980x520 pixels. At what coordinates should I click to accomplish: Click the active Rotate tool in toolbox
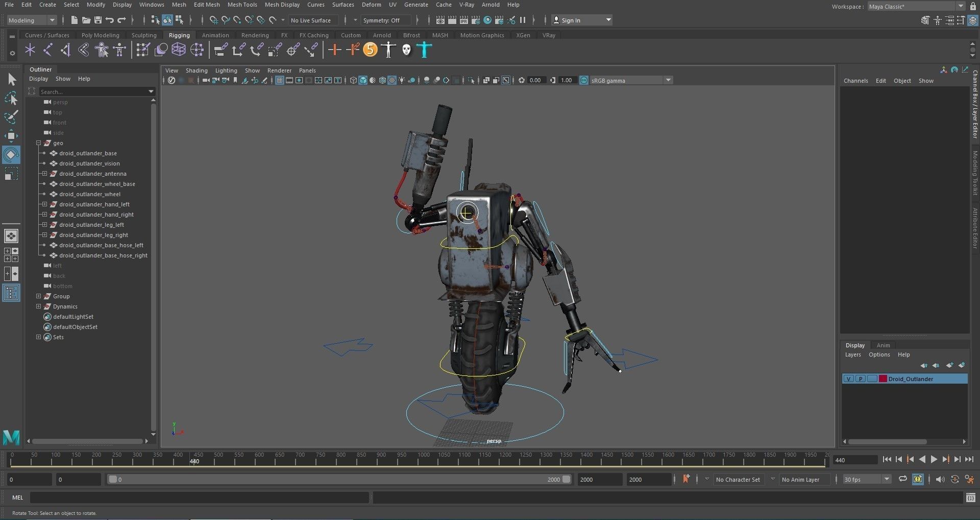tap(11, 154)
